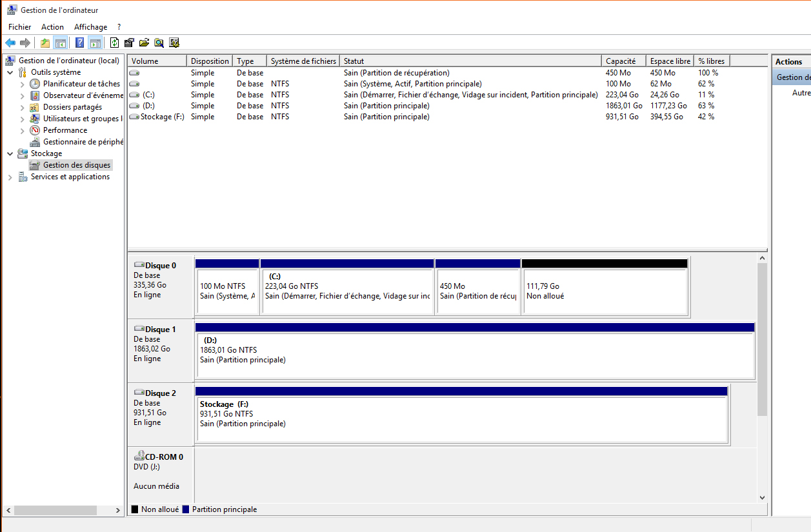Screen dimensions: 811x532
Task: Open the Affichage menu
Action: click(x=90, y=27)
